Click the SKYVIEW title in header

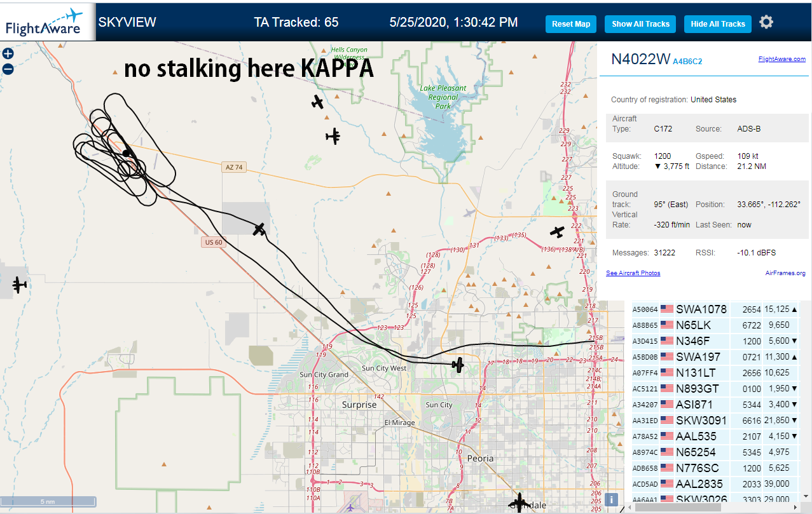click(x=127, y=23)
